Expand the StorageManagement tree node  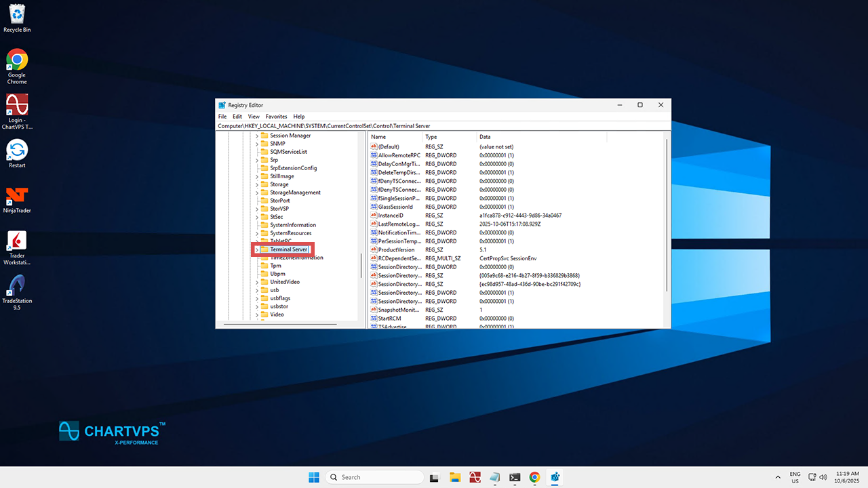(256, 192)
